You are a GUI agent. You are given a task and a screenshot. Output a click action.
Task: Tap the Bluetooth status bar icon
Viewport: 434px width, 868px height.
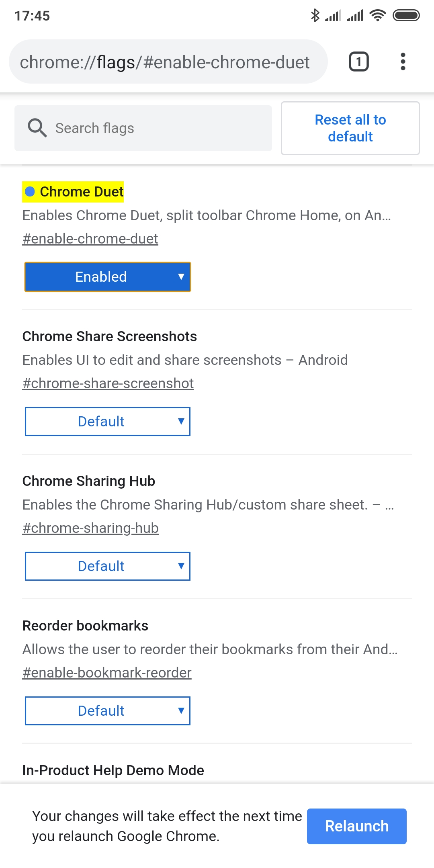point(315,16)
